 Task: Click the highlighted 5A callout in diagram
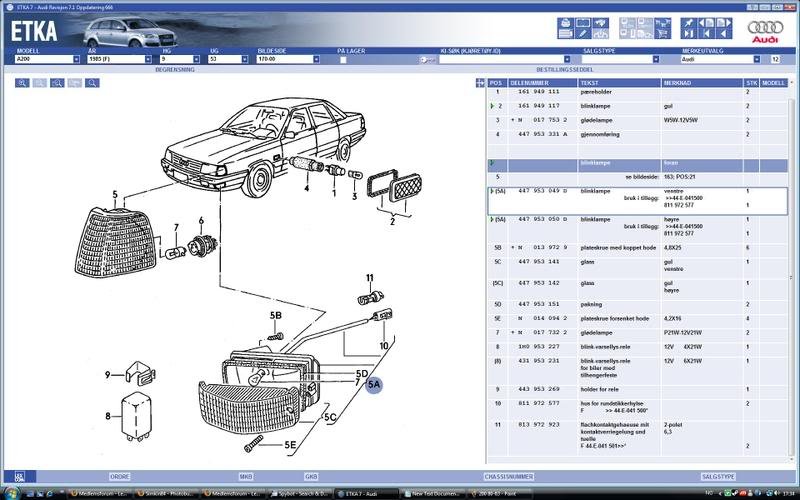[x=375, y=384]
